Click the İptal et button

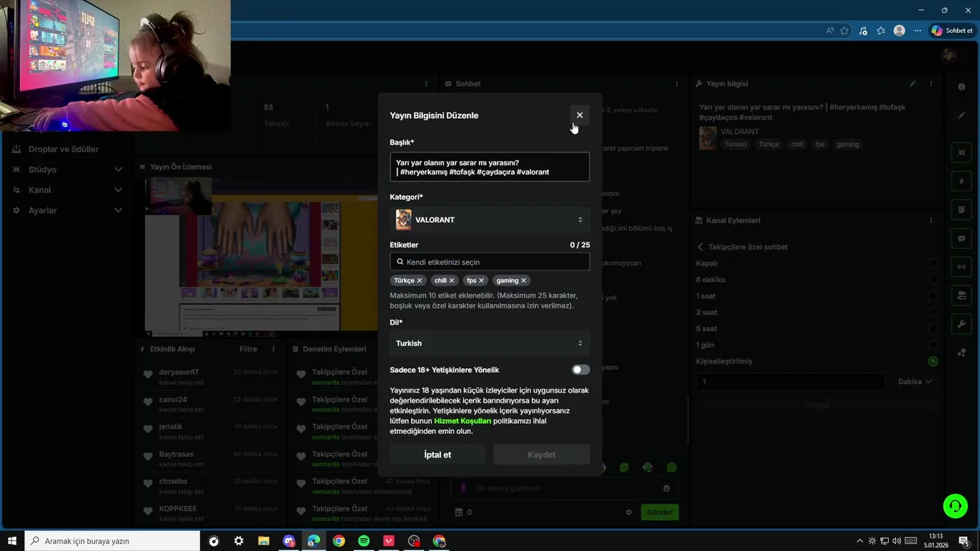(437, 455)
